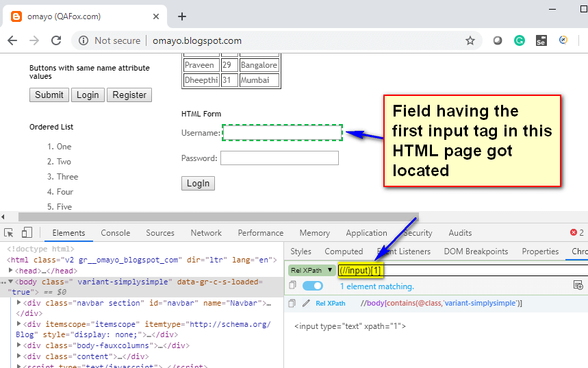Go back to the previous page

[x=12, y=40]
